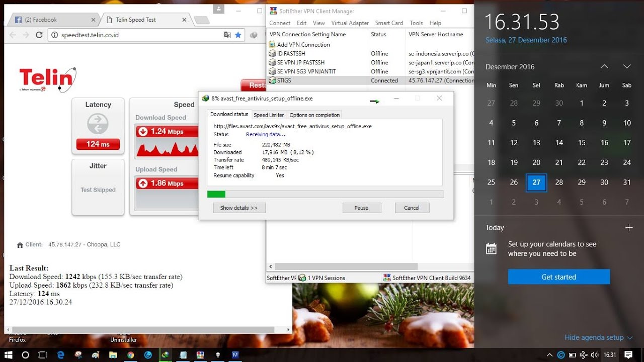644x362 pixels.
Task: Click the site info icon in the address bar
Action: click(x=55, y=35)
